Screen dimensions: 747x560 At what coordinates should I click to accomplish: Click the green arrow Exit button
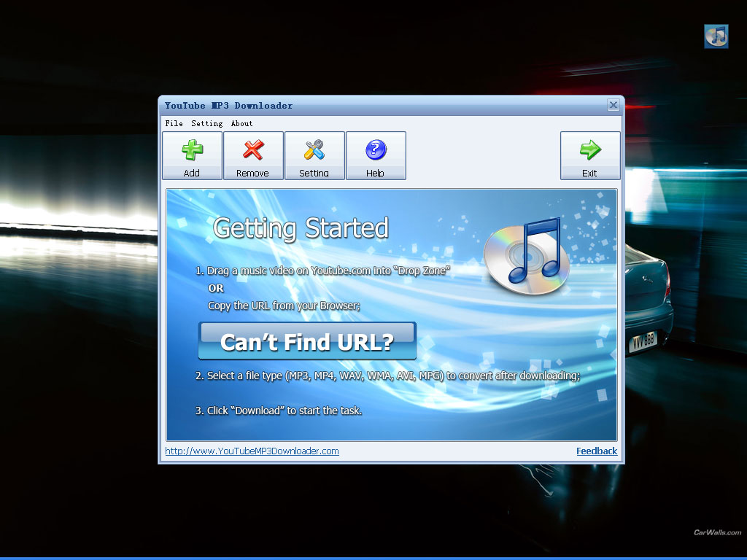coord(590,156)
